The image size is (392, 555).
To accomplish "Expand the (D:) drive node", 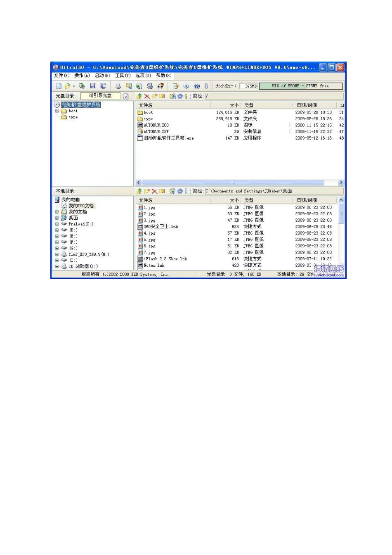I will pyautogui.click(x=57, y=230).
